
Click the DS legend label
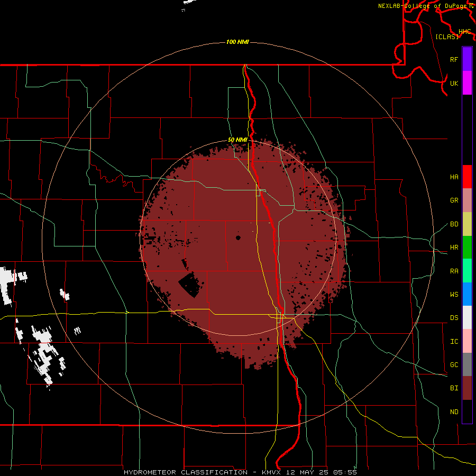click(454, 318)
